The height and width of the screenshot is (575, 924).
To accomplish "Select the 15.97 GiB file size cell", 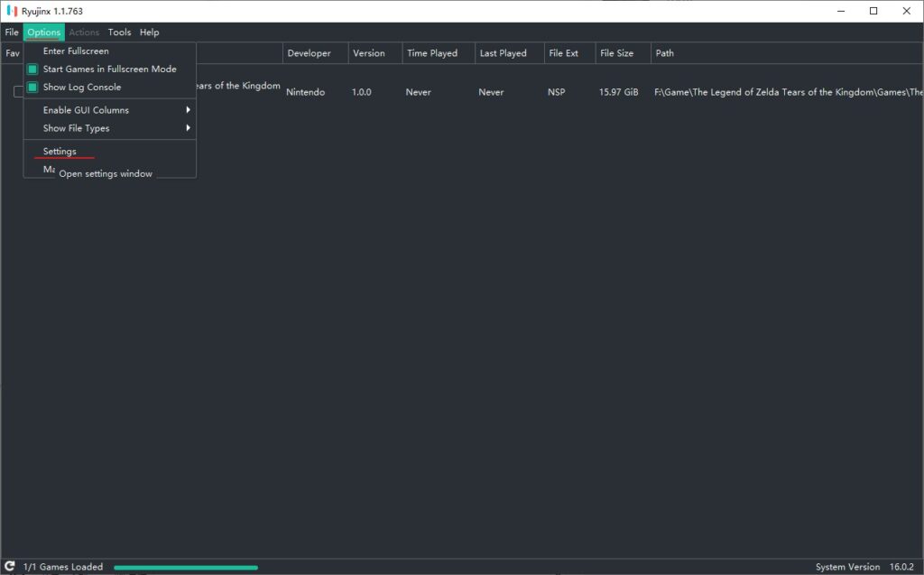I will click(x=619, y=92).
